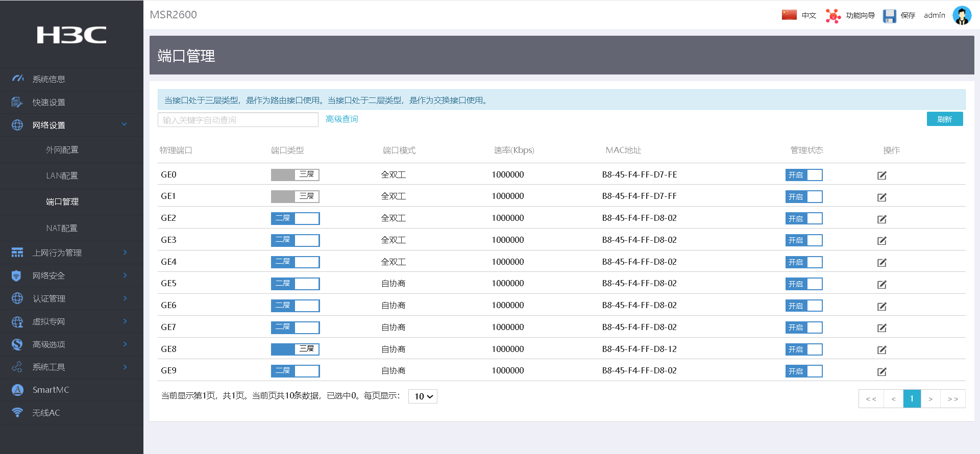
Task: Click the 刷新 refresh button
Action: [944, 119]
